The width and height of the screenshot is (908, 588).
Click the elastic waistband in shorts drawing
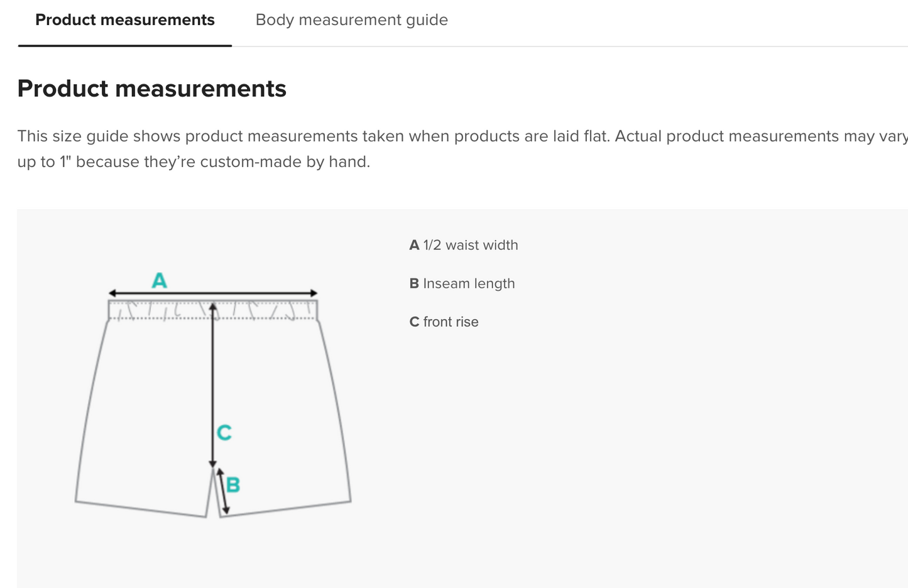(213, 310)
